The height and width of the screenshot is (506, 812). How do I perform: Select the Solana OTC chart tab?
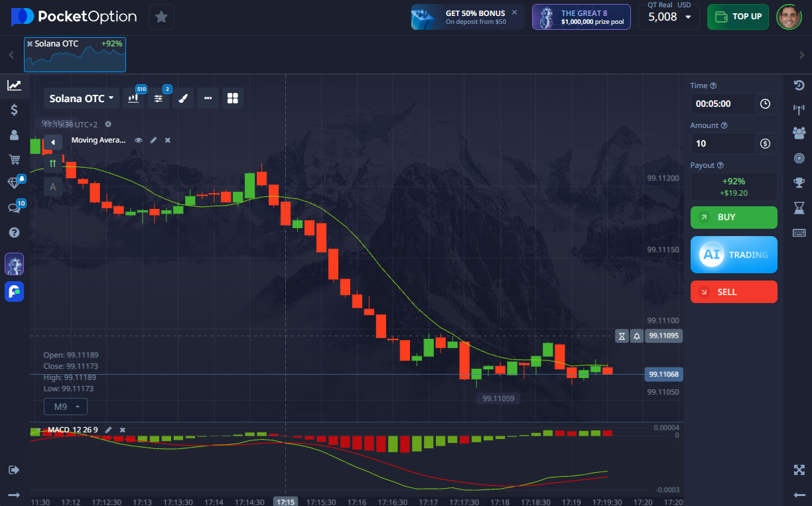pyautogui.click(x=75, y=54)
